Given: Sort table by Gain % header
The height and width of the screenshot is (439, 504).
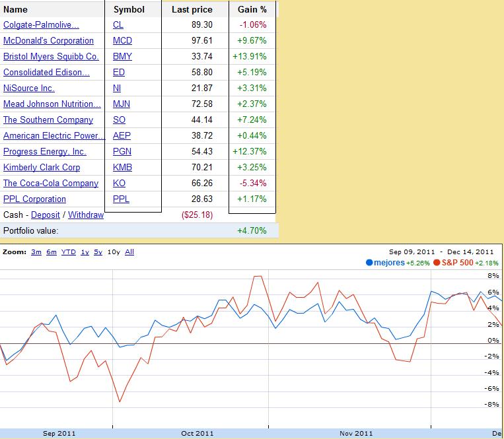Looking at the screenshot, I should click(x=252, y=10).
